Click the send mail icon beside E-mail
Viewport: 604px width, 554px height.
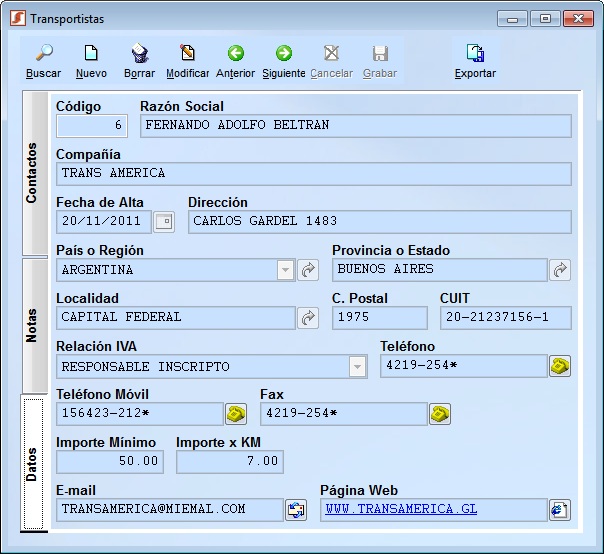point(296,510)
